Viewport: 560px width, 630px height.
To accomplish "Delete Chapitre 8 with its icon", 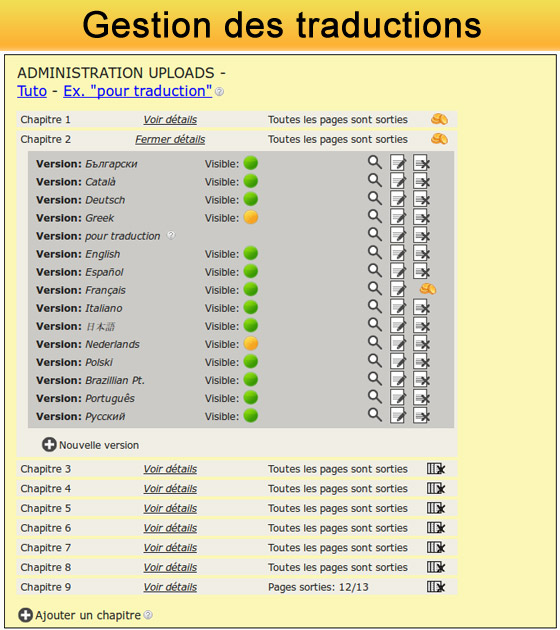I will click(436, 567).
